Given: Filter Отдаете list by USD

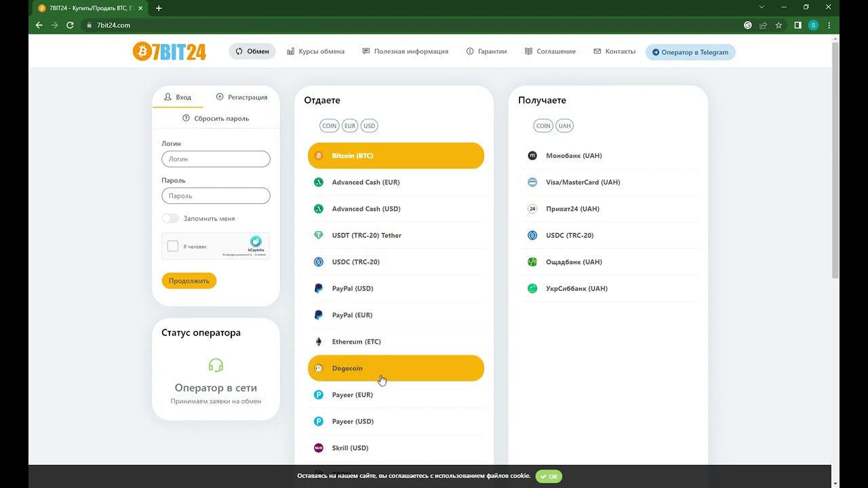Looking at the screenshot, I should [369, 125].
